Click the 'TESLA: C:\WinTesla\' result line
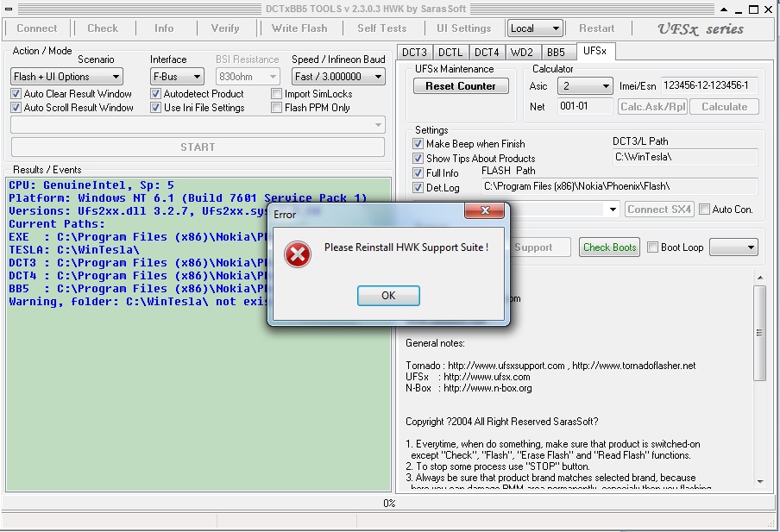The height and width of the screenshot is (532, 780). point(74,249)
